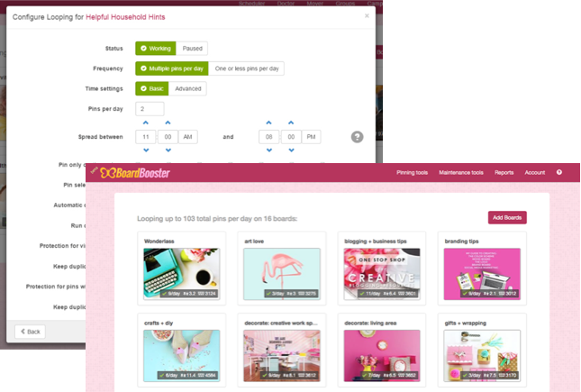Click the help question mark beside Spread between
Image resolution: width=581 pixels, height=392 pixels.
coord(357,137)
